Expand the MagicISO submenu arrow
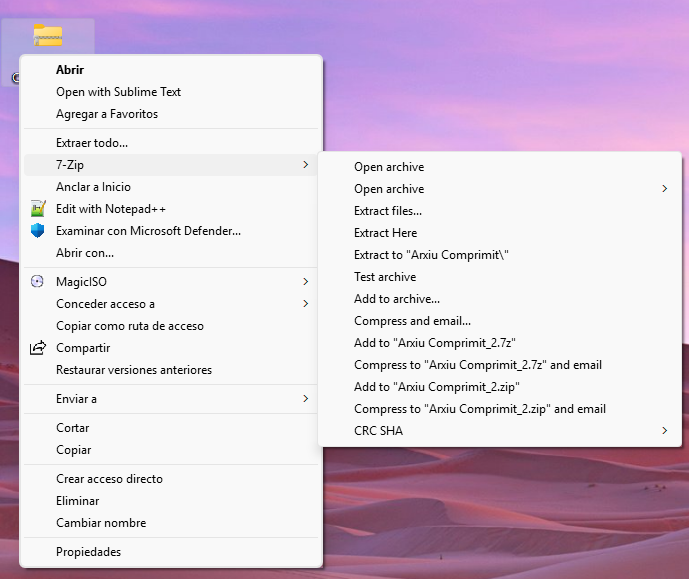689x579 pixels. coord(305,282)
